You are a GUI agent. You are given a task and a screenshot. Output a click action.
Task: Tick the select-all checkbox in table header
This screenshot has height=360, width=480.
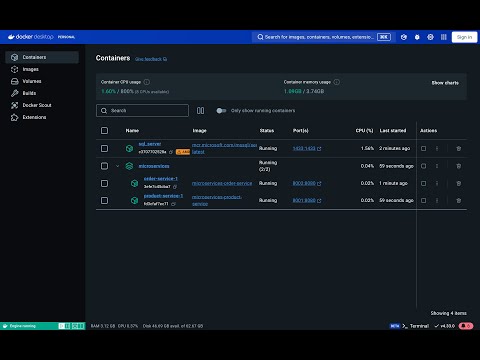coord(104,130)
